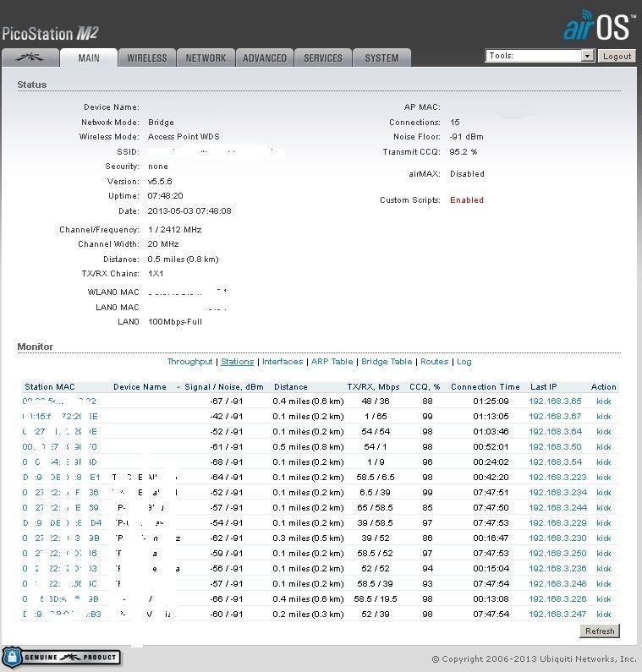Kick the station at 192.168.3.65
This screenshot has width=642, height=672.
[x=603, y=402]
